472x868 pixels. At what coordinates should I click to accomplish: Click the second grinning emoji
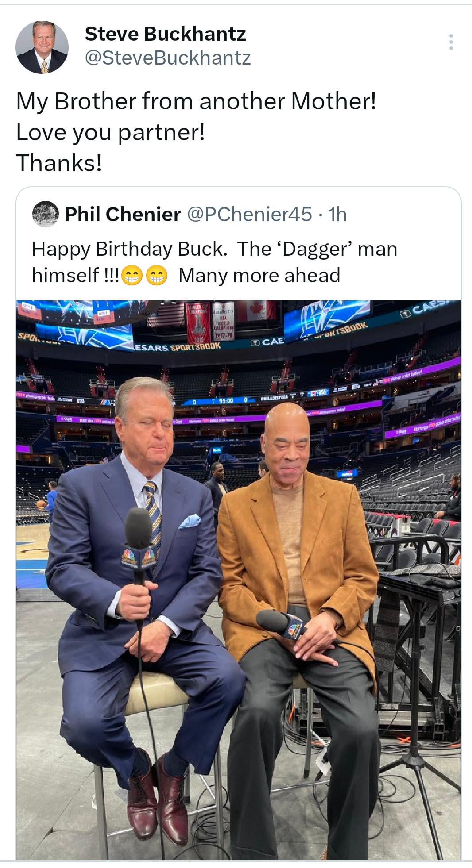[157, 277]
